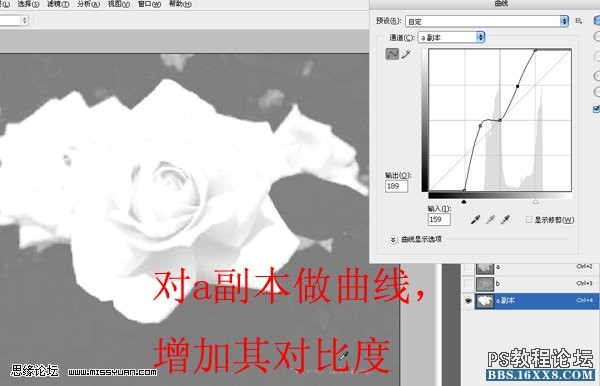600x386 pixels.
Task: Pick the black point eyedropper
Action: 475,220
